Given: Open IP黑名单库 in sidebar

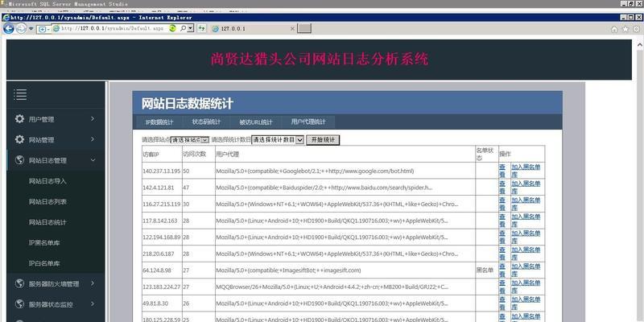Looking at the screenshot, I should pos(44,243).
